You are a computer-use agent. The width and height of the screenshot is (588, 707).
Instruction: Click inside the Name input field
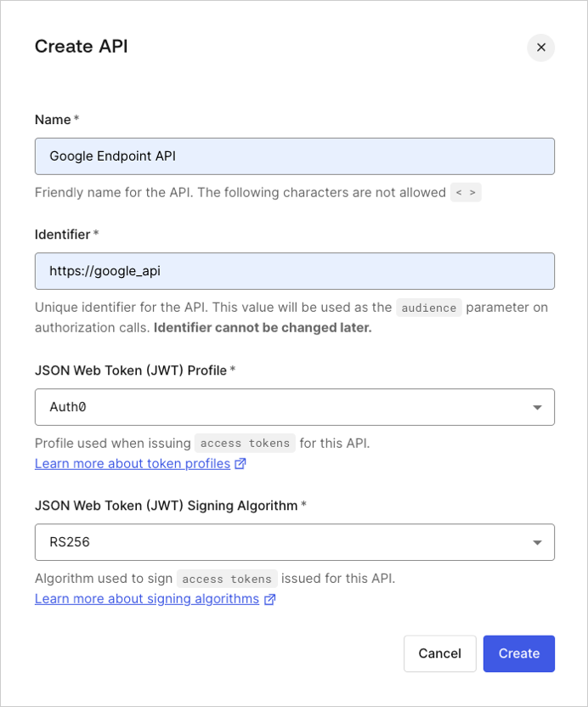pos(294,156)
